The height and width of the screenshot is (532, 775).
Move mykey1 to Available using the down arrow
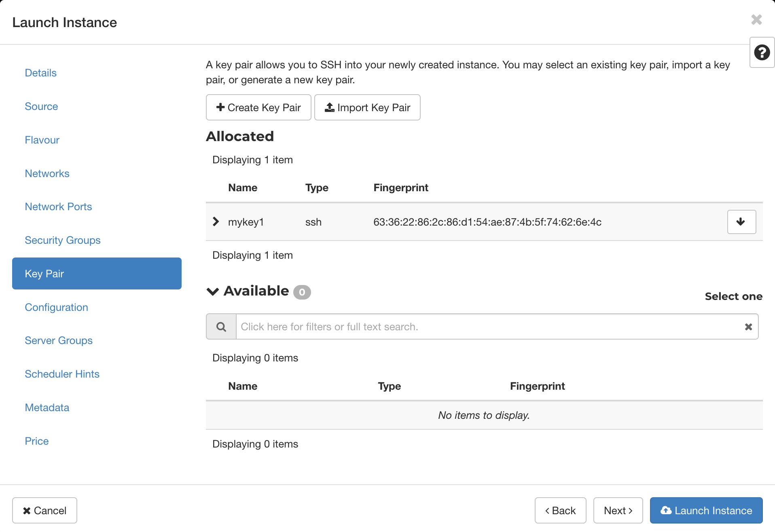(x=741, y=222)
